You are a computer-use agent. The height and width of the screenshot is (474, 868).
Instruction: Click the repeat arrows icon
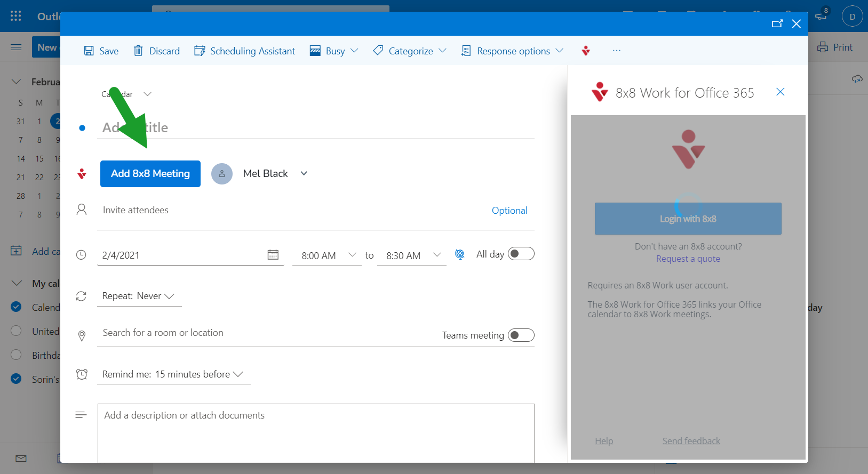(x=81, y=296)
